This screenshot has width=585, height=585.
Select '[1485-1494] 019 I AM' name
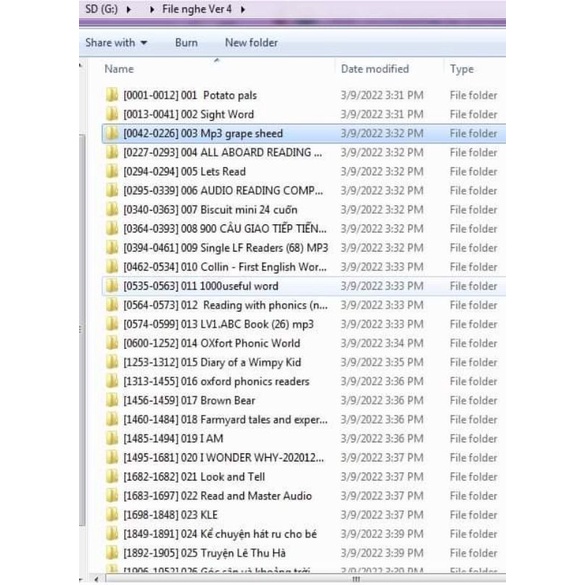click(173, 438)
